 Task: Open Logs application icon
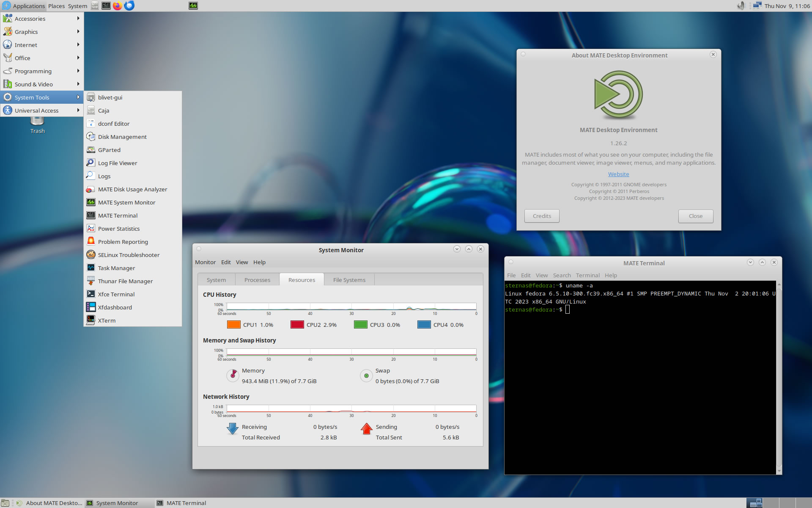91,176
